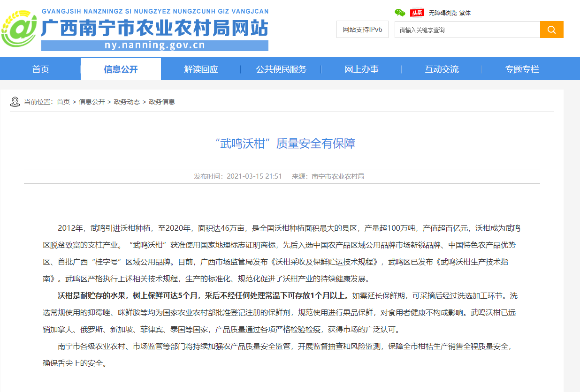Switch to traditional Chinese via 繁体
The height and width of the screenshot is (392, 580).
(465, 13)
